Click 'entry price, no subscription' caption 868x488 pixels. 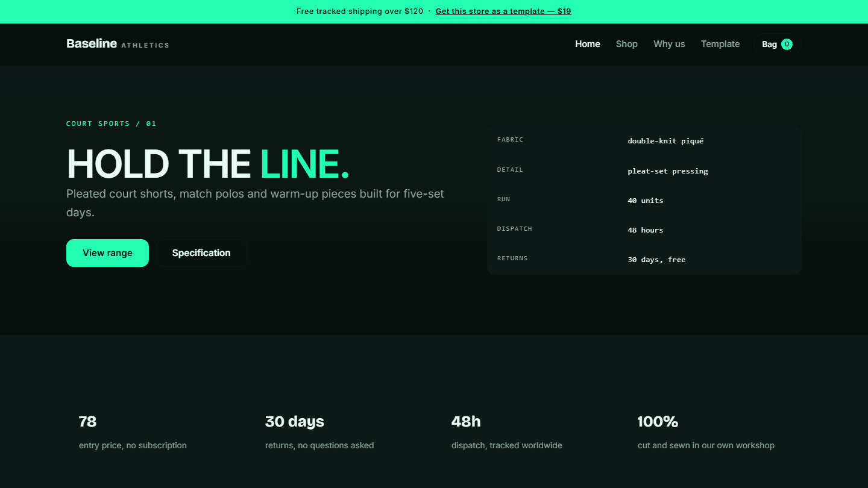133,446
